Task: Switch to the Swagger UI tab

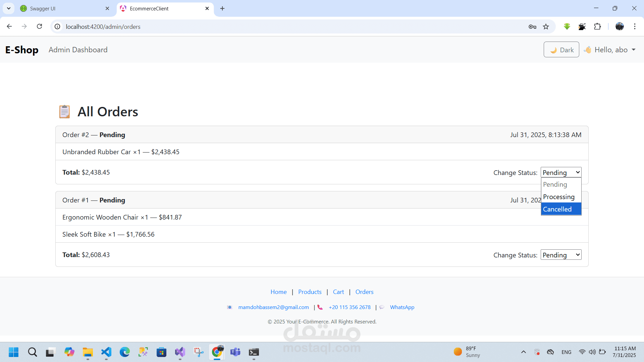Action: click(x=64, y=8)
